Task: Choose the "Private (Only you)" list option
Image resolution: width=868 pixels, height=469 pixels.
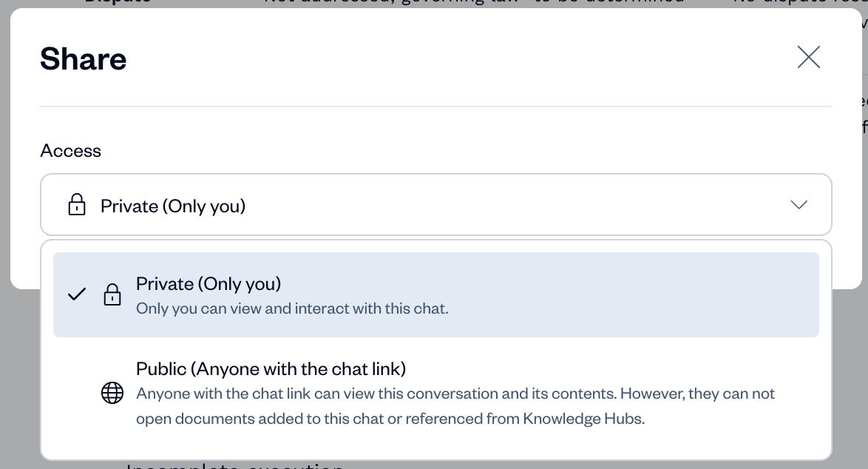Action: 435,294
